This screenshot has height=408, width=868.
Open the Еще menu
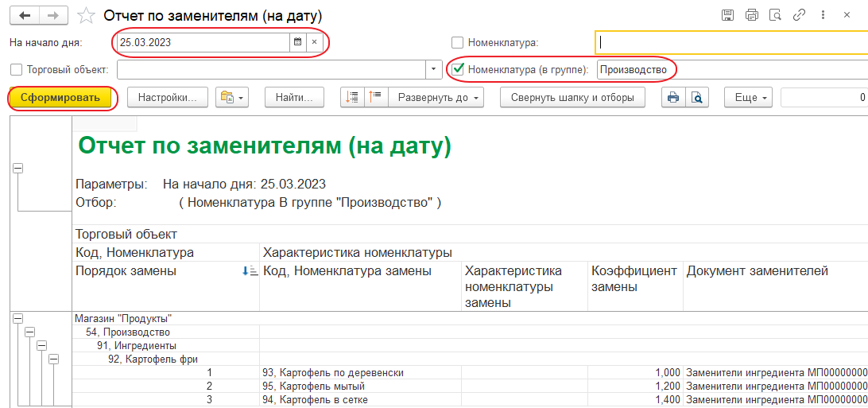747,98
